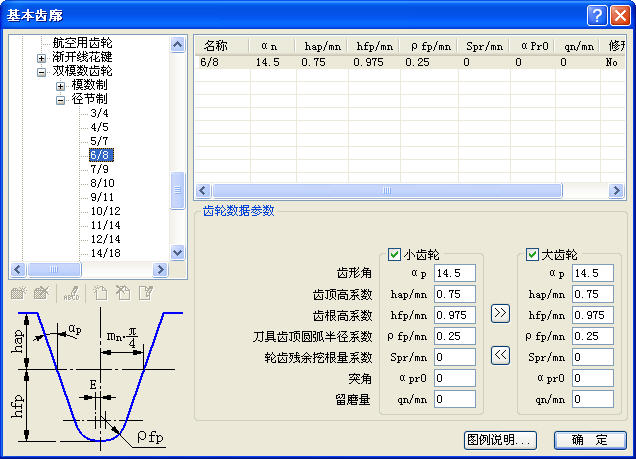Expand the 渐开线花键 tree node
The height and width of the screenshot is (459, 636).
[x=41, y=58]
